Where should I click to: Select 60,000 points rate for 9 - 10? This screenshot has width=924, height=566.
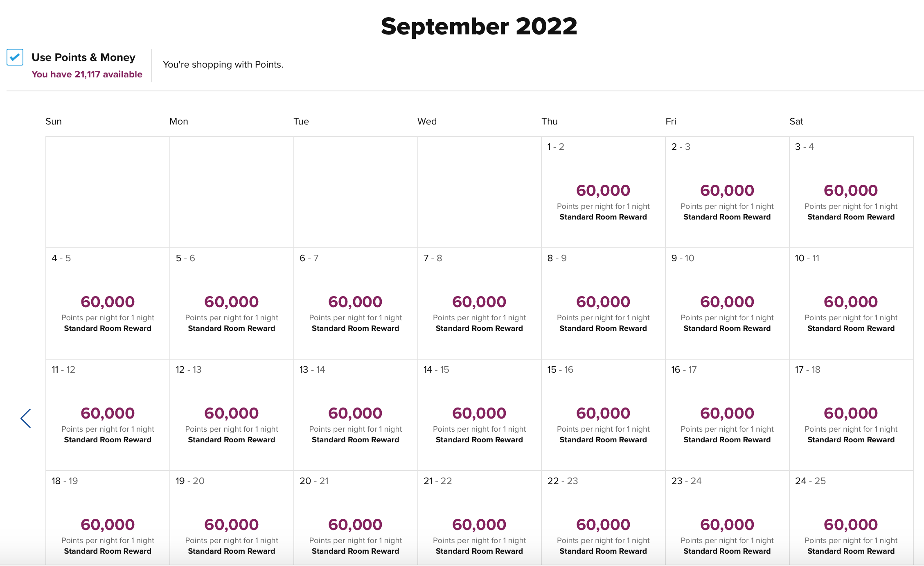coord(727,302)
